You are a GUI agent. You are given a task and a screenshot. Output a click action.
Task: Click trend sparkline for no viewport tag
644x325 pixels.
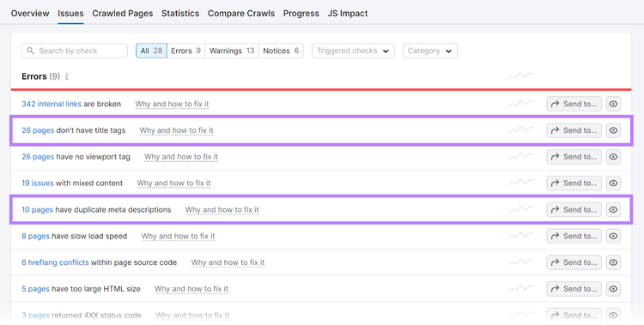coord(521,156)
